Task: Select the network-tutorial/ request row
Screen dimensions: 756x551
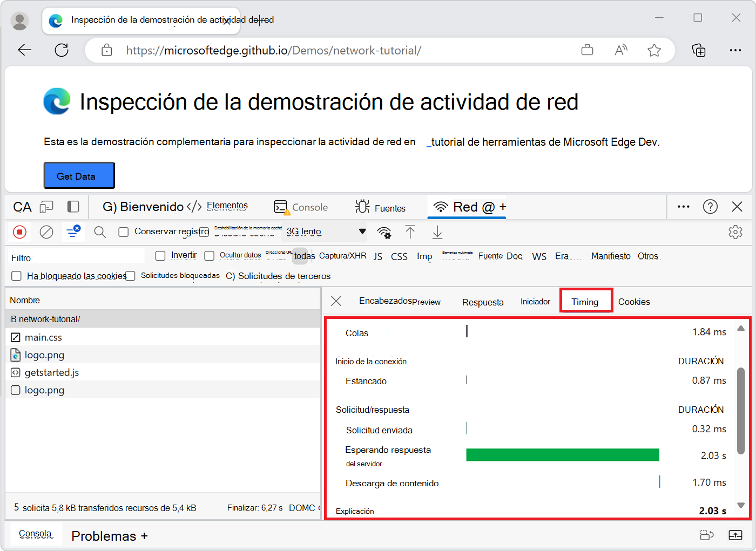Action: coord(163,319)
